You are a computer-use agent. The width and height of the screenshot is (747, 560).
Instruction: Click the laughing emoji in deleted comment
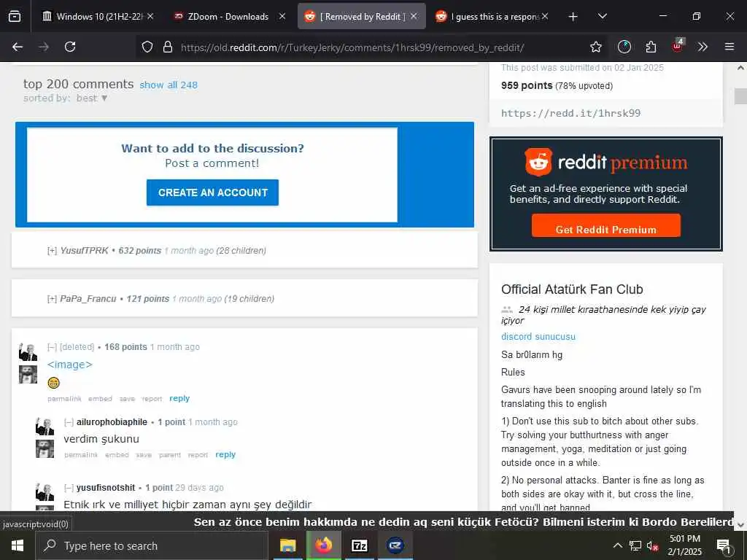[x=54, y=382]
